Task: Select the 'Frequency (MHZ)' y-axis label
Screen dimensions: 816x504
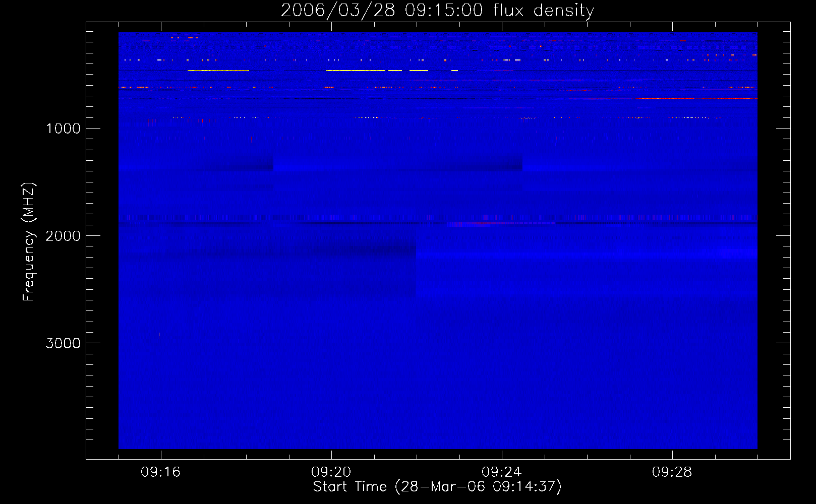Action: (29, 242)
